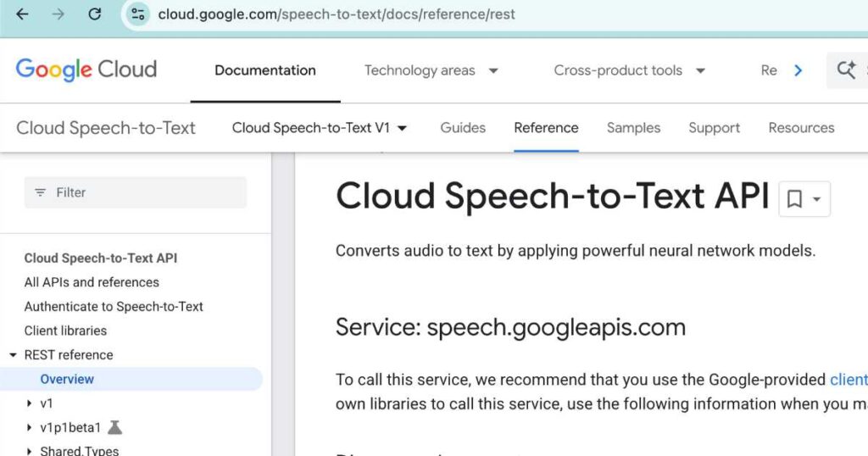Expand the Technology areas dropdown
868x456 pixels.
click(x=431, y=70)
